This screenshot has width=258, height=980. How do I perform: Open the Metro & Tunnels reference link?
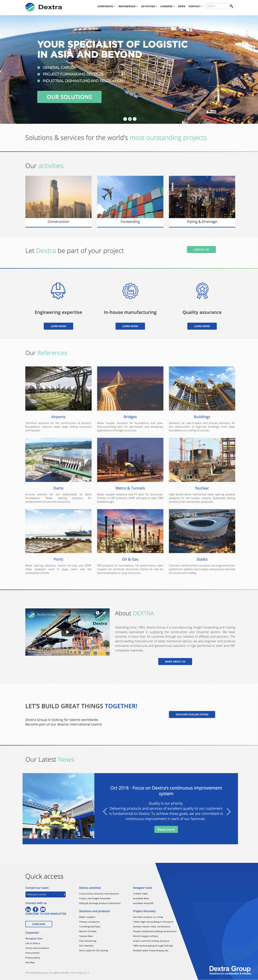pyautogui.click(x=130, y=488)
